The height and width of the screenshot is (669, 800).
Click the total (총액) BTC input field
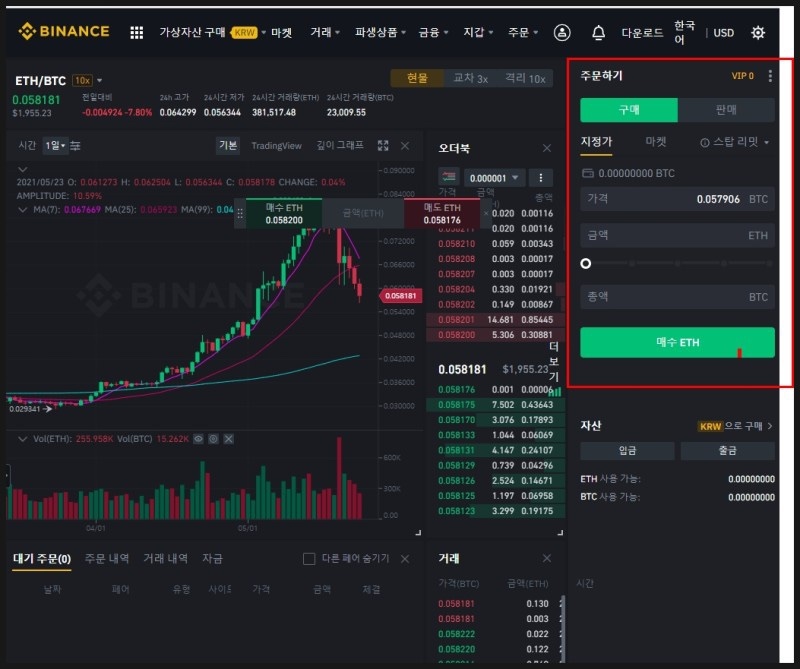tap(677, 297)
